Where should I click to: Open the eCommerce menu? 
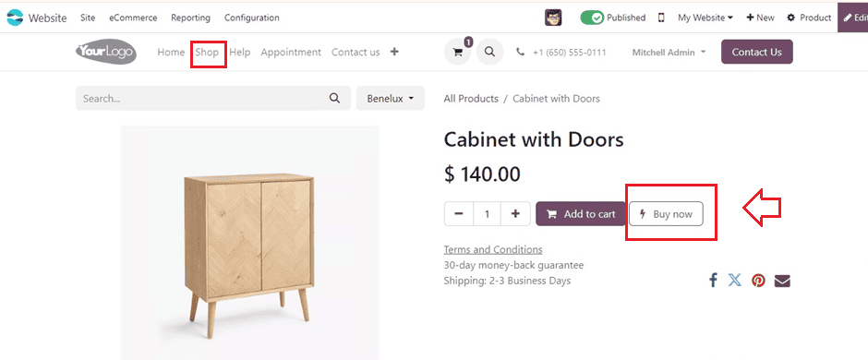(x=133, y=18)
